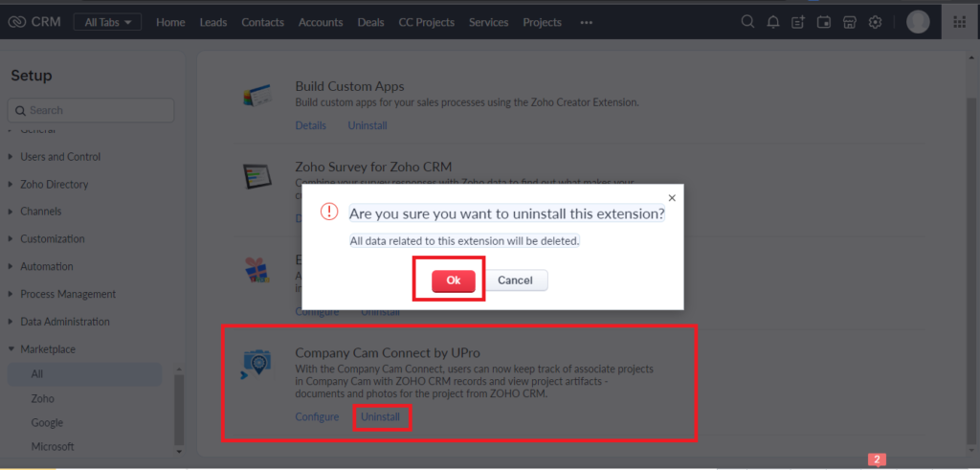
Task: Click the Zoho Survey for Zoho CRM title
Action: (373, 167)
